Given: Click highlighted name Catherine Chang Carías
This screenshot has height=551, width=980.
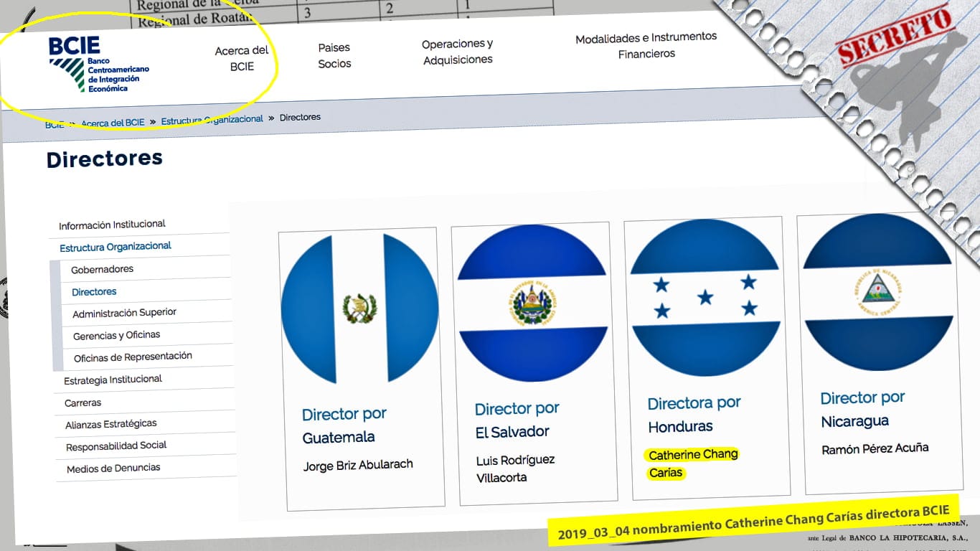Looking at the screenshot, I should coord(692,463).
